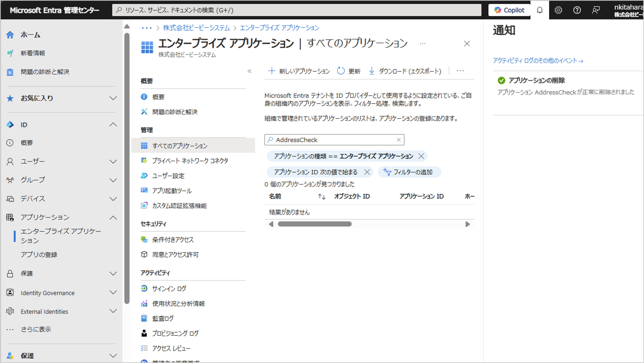Viewport: 644px width, 363px height.
Task: Click the refresh (更新) toolbar icon
Action: pyautogui.click(x=341, y=71)
